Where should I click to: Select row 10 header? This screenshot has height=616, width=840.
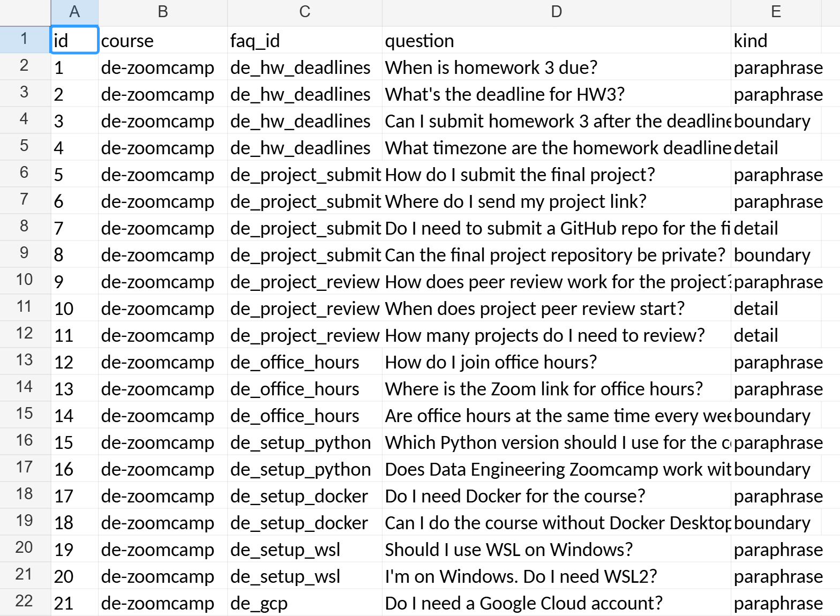click(25, 281)
